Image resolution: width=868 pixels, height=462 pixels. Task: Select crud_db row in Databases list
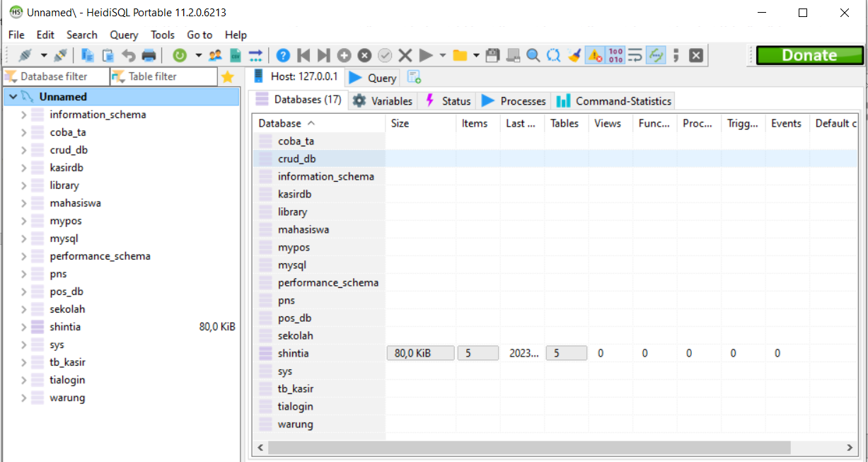pos(556,159)
